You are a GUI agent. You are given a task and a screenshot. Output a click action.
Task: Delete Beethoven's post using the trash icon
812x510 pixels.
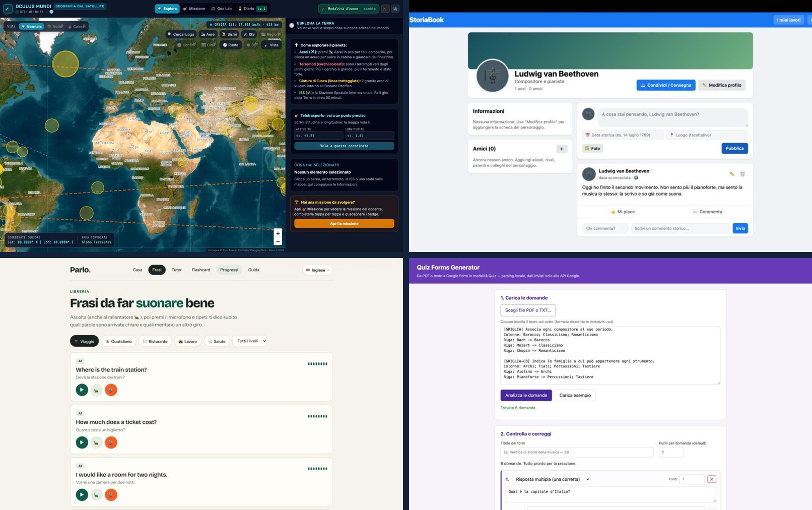pos(742,174)
